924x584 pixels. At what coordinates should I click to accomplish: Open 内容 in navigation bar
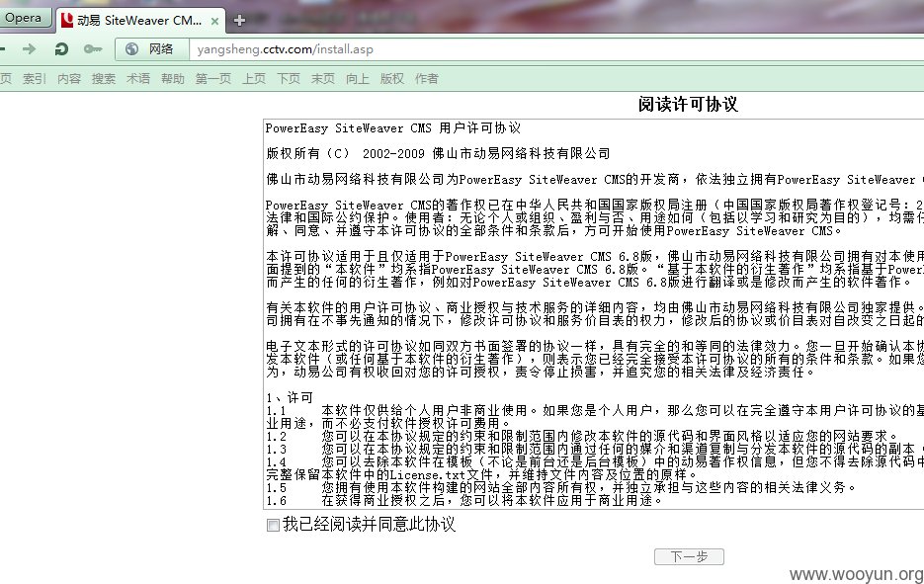point(69,78)
